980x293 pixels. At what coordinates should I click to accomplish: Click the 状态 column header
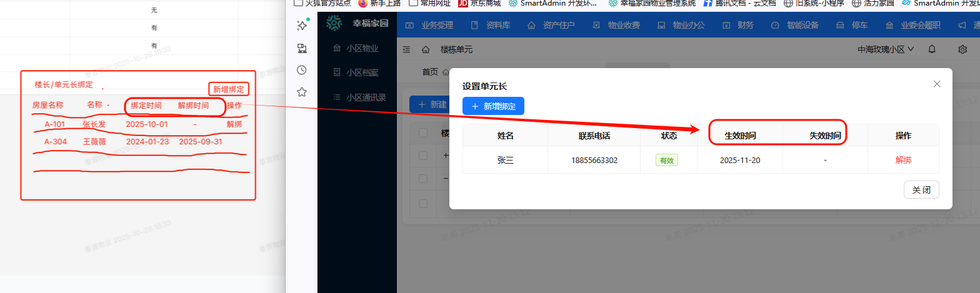point(669,136)
